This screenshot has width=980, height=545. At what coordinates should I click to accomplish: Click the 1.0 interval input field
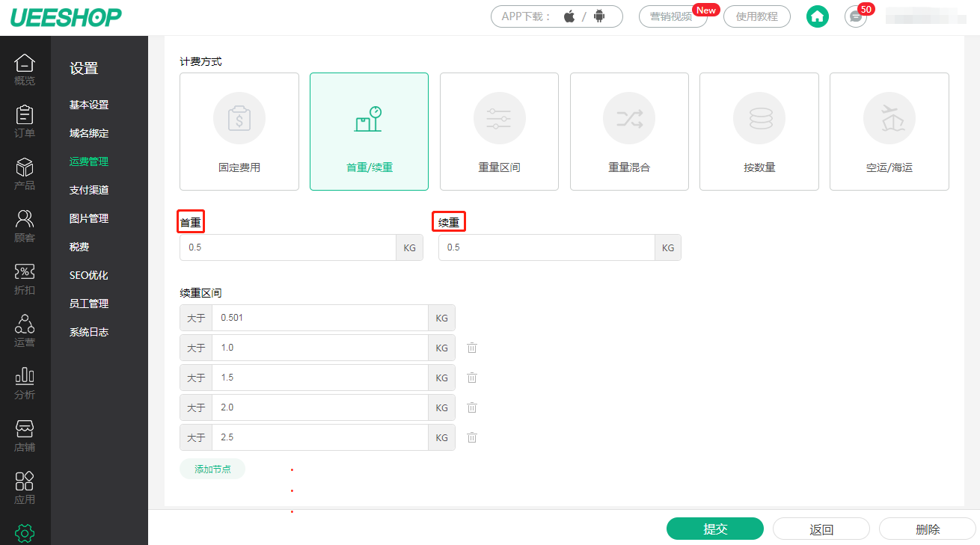(x=320, y=348)
